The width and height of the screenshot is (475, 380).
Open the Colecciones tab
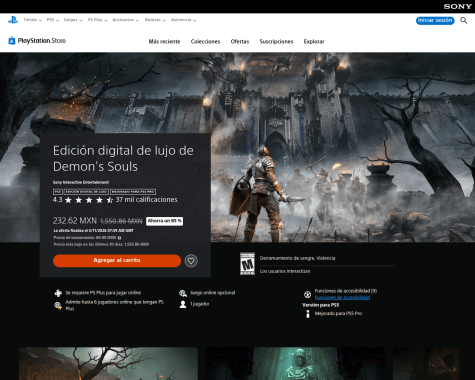205,42
